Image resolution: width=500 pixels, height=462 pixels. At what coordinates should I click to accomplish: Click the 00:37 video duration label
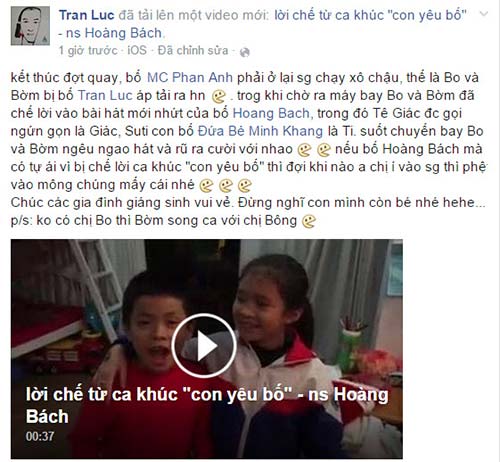click(x=40, y=436)
